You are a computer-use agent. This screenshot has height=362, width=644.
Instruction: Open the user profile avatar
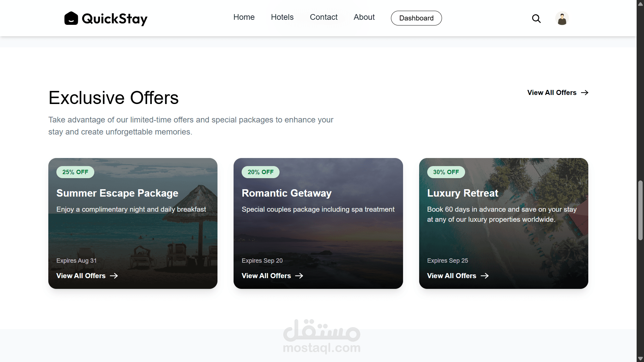pos(562,18)
